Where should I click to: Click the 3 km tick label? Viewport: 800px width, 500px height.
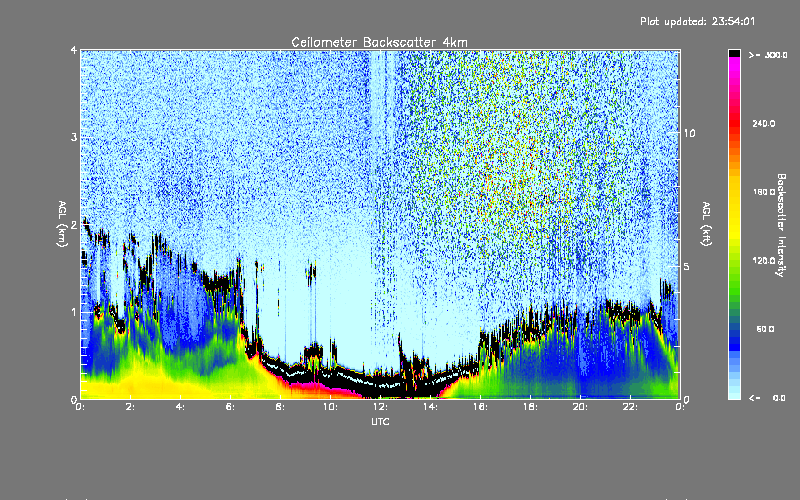pos(74,137)
